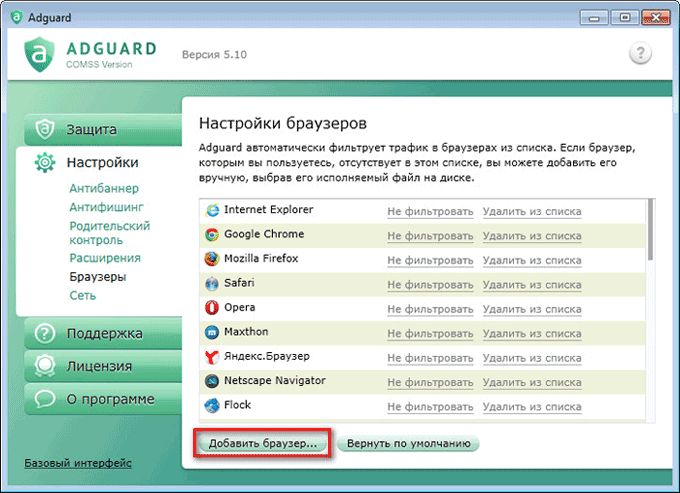Click the blue Maxthon icon
Image resolution: width=680 pixels, height=493 pixels.
coord(212,333)
